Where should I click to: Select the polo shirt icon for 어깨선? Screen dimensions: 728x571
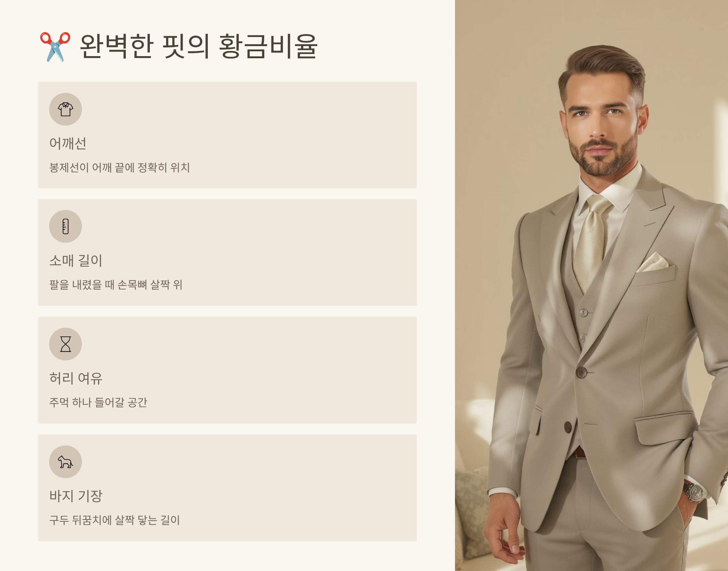pos(66,109)
